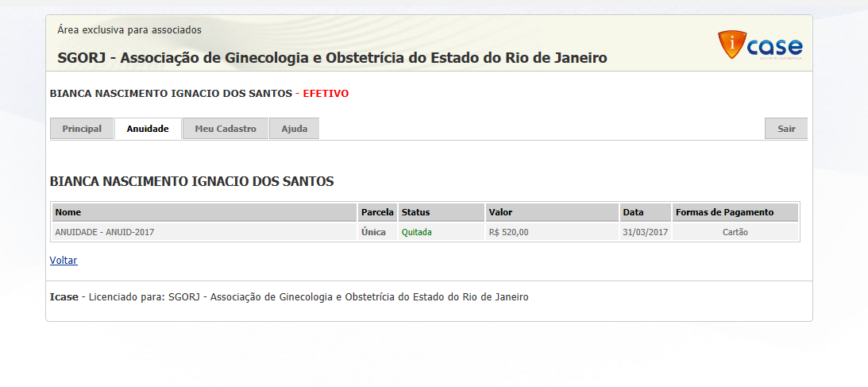Switch to the Meu Cadastro tab

pyautogui.click(x=226, y=129)
